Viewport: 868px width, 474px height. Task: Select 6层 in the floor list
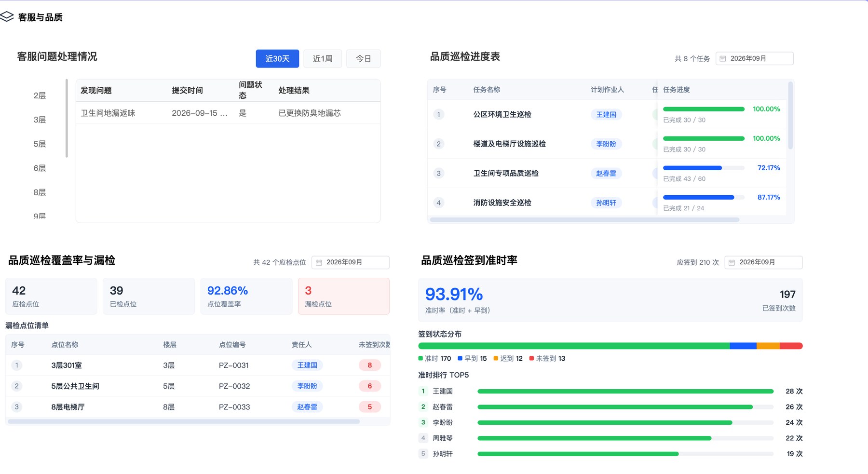40,168
